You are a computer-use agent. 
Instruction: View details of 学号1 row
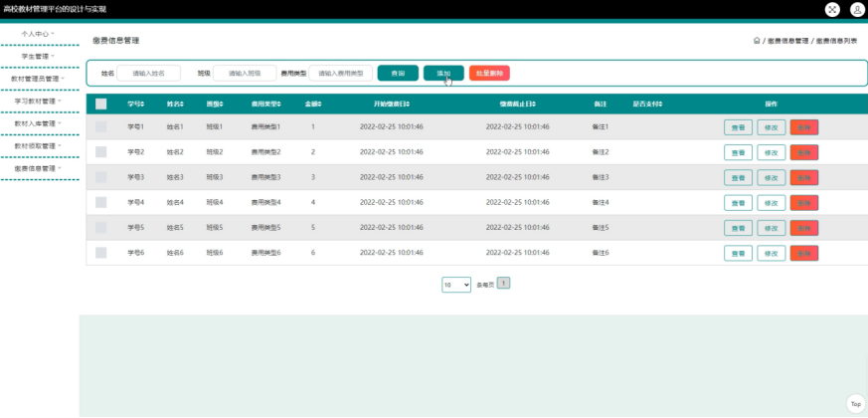[738, 127]
